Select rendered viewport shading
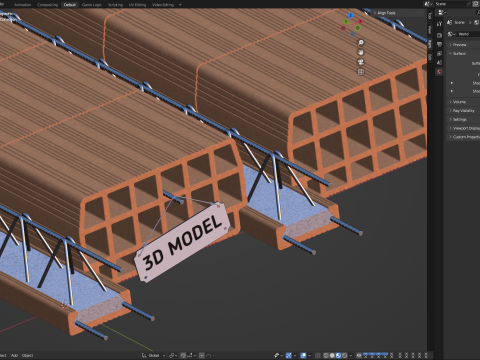Image resolution: width=480 pixels, height=360 pixels. pos(344,355)
